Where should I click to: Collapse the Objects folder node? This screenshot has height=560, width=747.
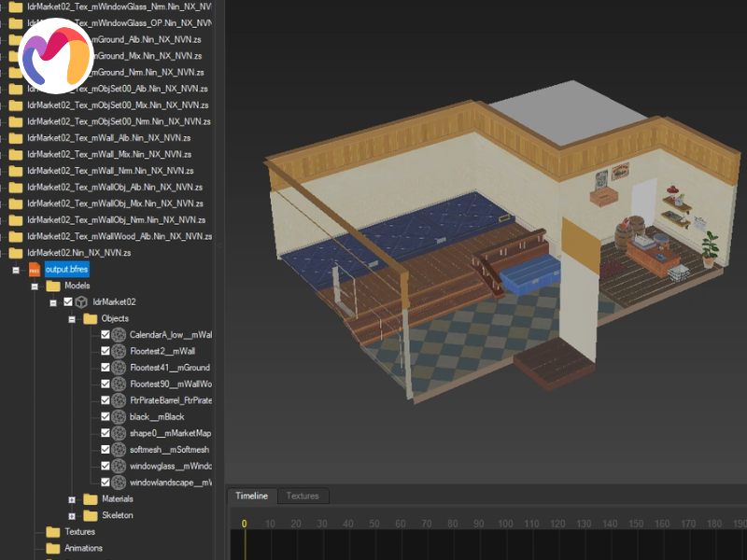(x=72, y=318)
